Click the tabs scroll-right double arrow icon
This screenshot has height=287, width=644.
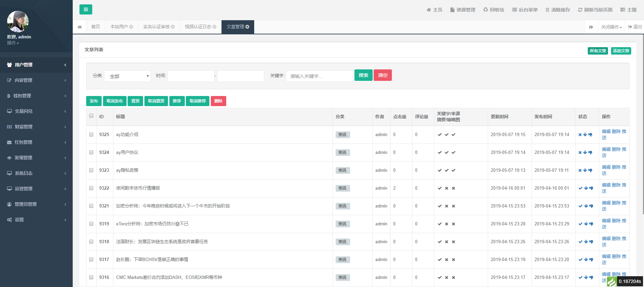point(591,27)
